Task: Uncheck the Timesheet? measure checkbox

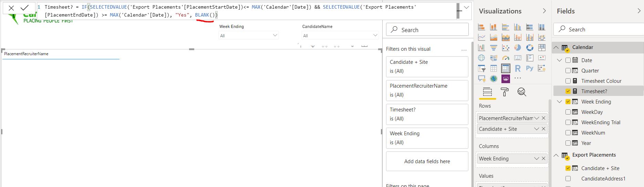Action: pos(568,91)
